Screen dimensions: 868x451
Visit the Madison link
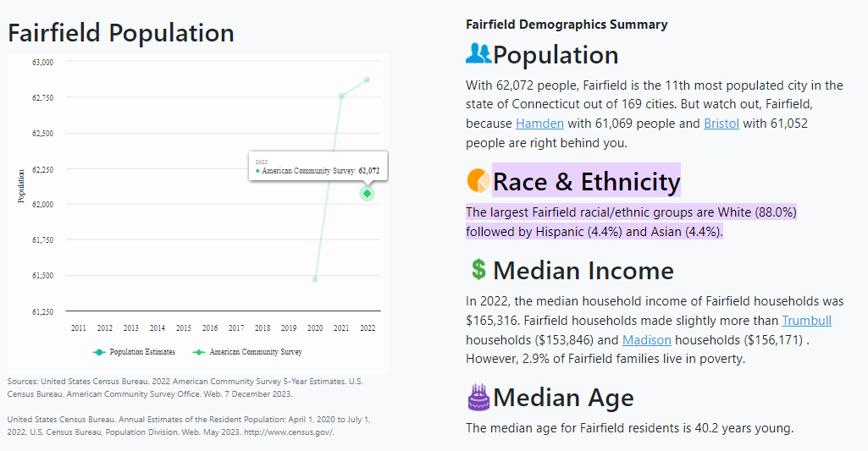647,340
